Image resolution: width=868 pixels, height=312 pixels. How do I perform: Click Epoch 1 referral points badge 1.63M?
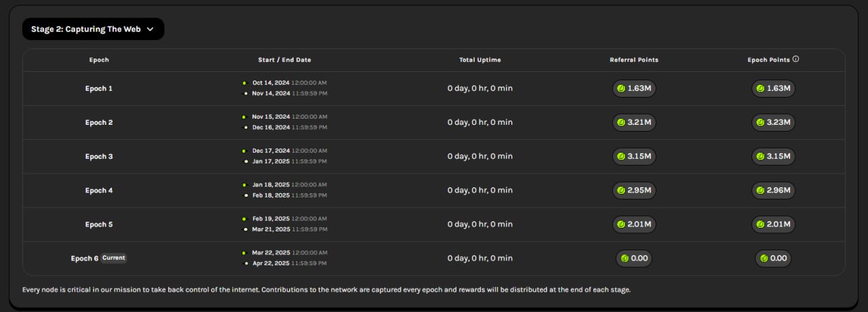634,88
